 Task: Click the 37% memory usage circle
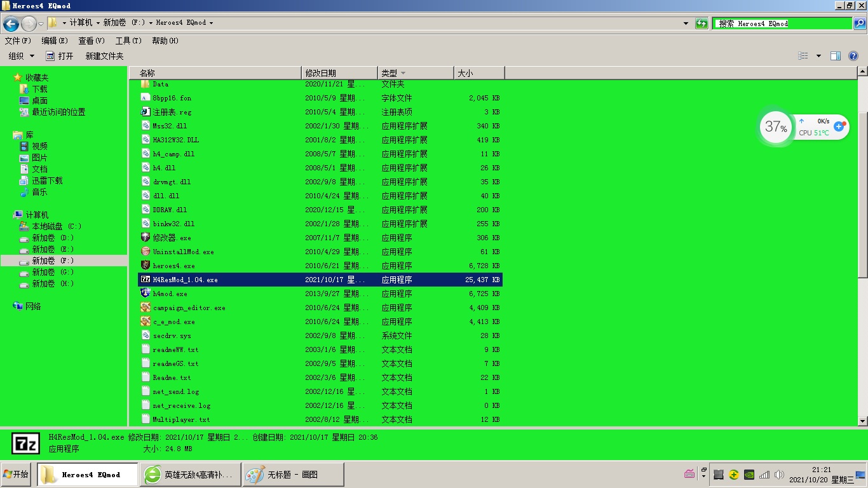(776, 126)
